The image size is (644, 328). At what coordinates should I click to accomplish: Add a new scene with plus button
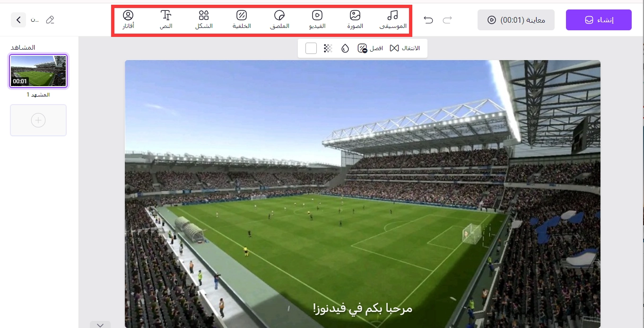point(38,120)
